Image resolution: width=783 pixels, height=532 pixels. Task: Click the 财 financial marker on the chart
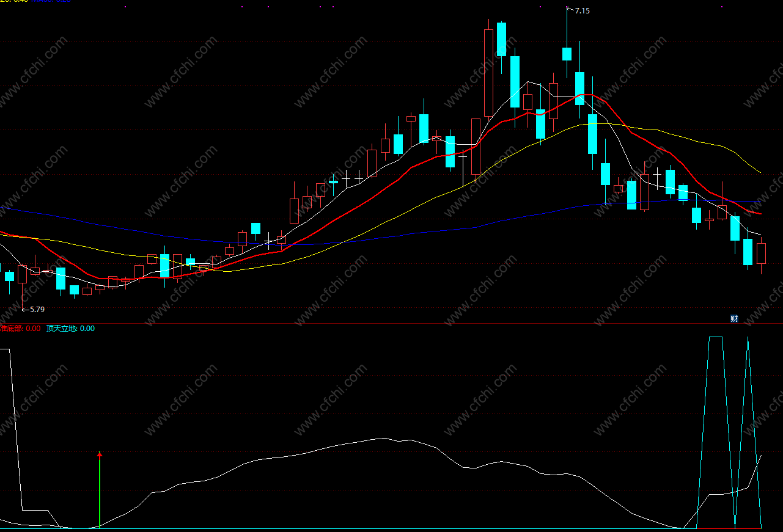734,319
